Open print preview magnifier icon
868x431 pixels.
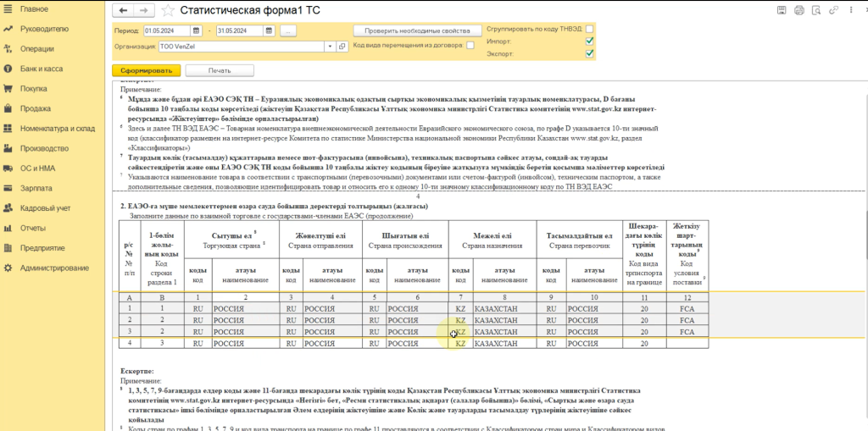click(815, 9)
